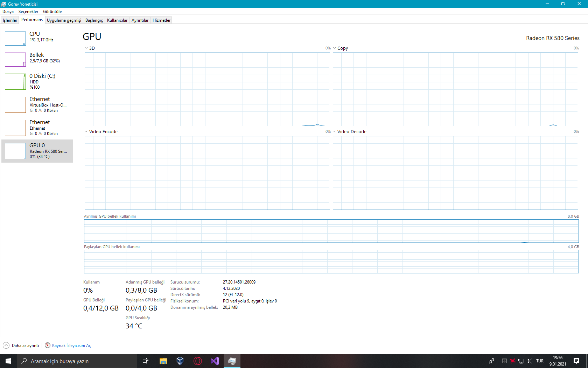Open the Windows Start menu
Image resolution: width=588 pixels, height=368 pixels.
8,361
